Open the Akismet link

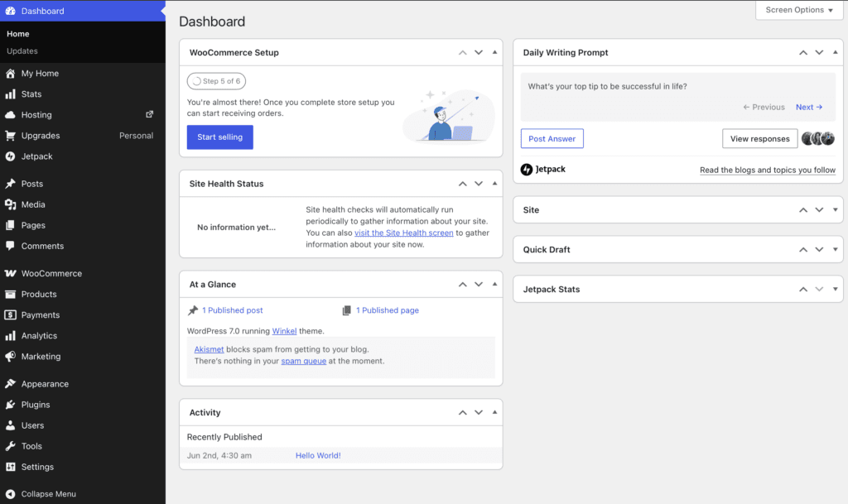(209, 349)
